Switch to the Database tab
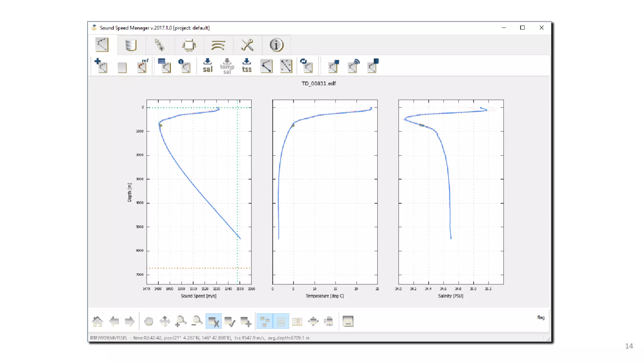This screenshot has height=363, width=644. [131, 45]
